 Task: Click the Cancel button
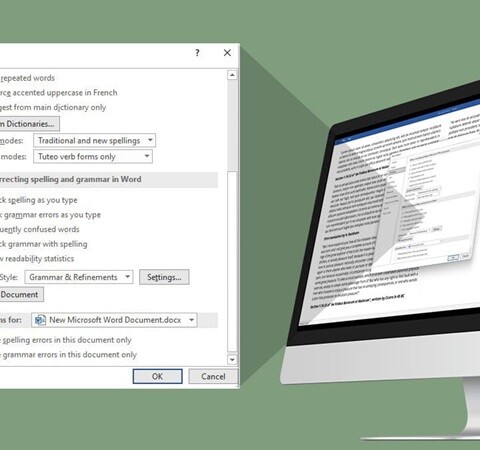(x=213, y=376)
